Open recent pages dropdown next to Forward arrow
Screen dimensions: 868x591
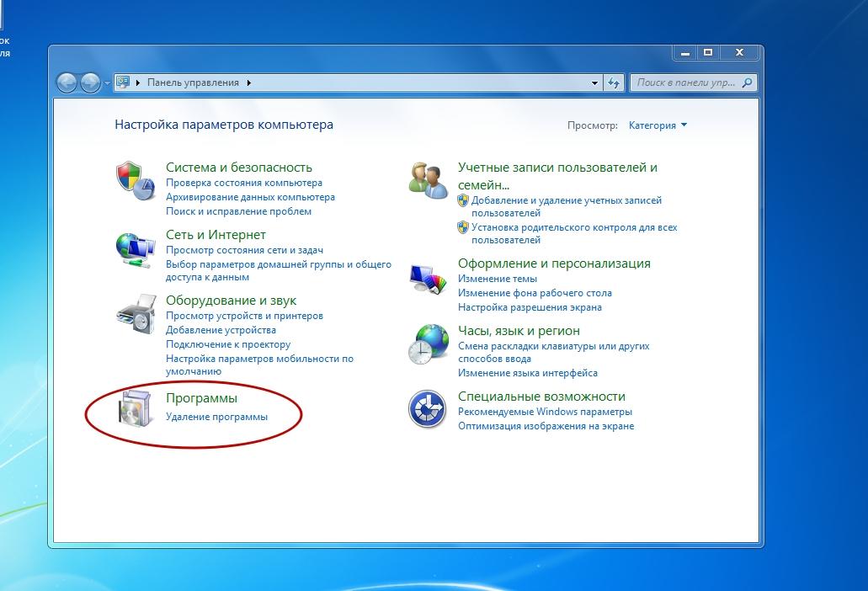pyautogui.click(x=107, y=83)
